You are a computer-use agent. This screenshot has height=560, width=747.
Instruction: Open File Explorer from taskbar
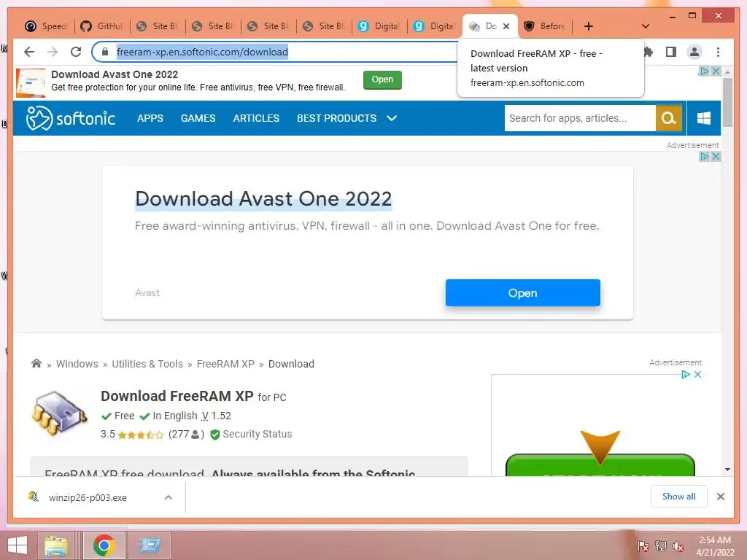(55, 545)
